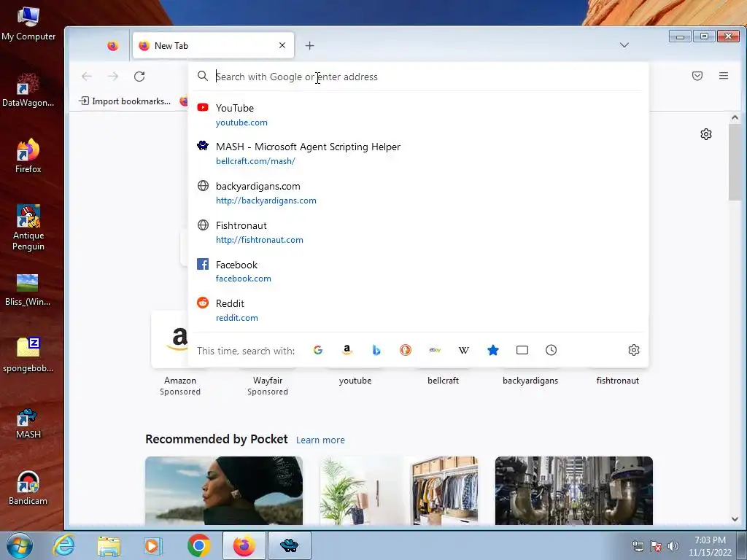The width and height of the screenshot is (747, 560).
Task: Pick the Reddit suggestion
Action: tap(418, 311)
